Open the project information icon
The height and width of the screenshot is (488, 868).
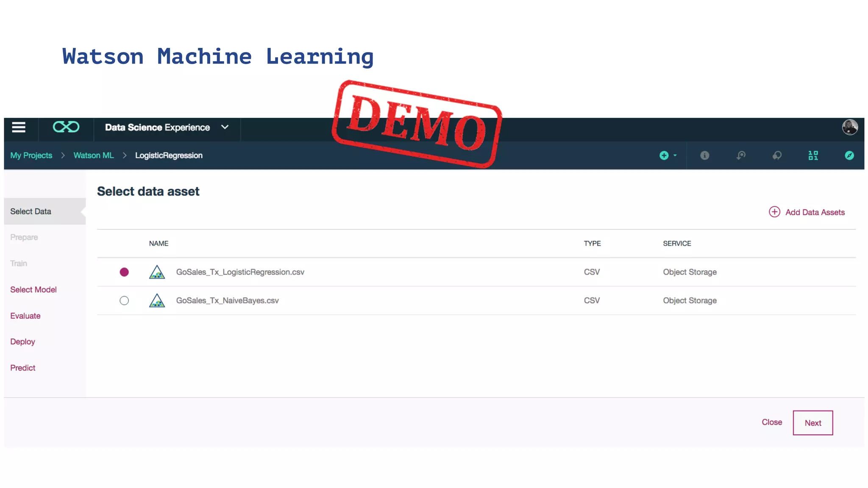point(704,155)
